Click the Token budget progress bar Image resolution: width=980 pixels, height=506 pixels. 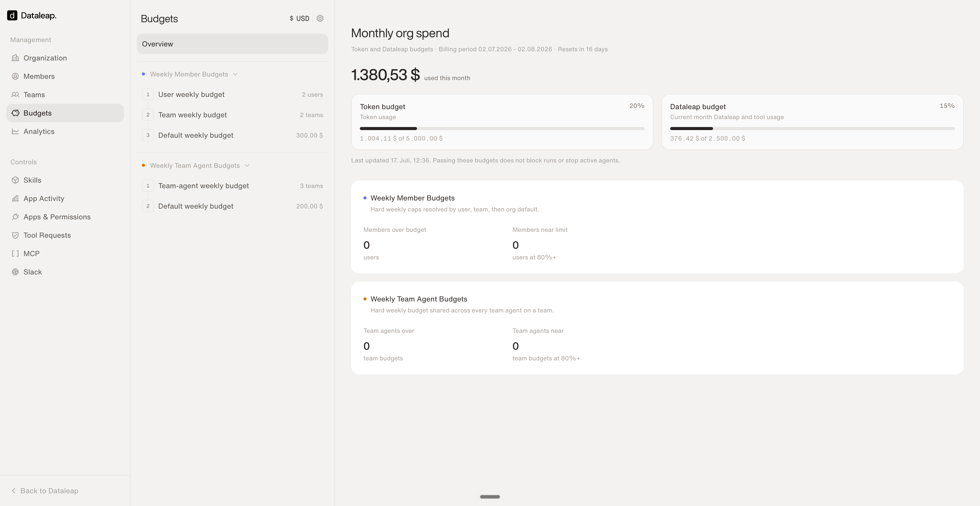(x=502, y=129)
